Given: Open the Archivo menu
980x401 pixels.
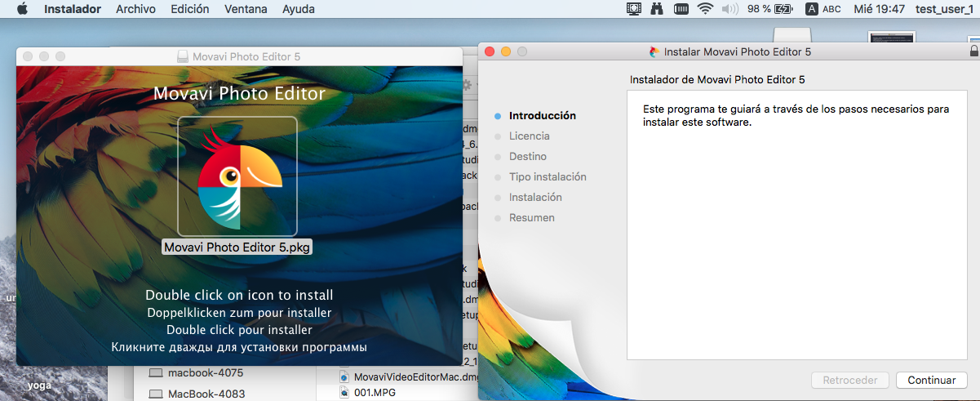Looking at the screenshot, I should (136, 9).
